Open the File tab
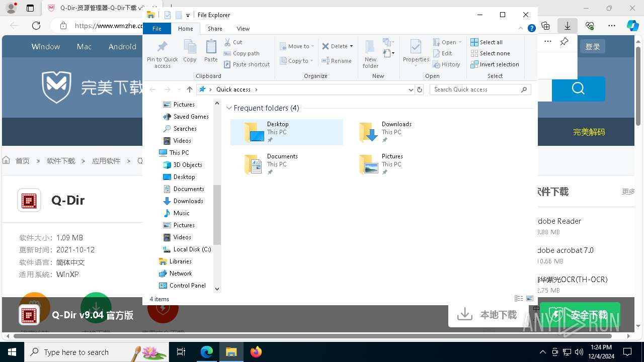 (157, 29)
